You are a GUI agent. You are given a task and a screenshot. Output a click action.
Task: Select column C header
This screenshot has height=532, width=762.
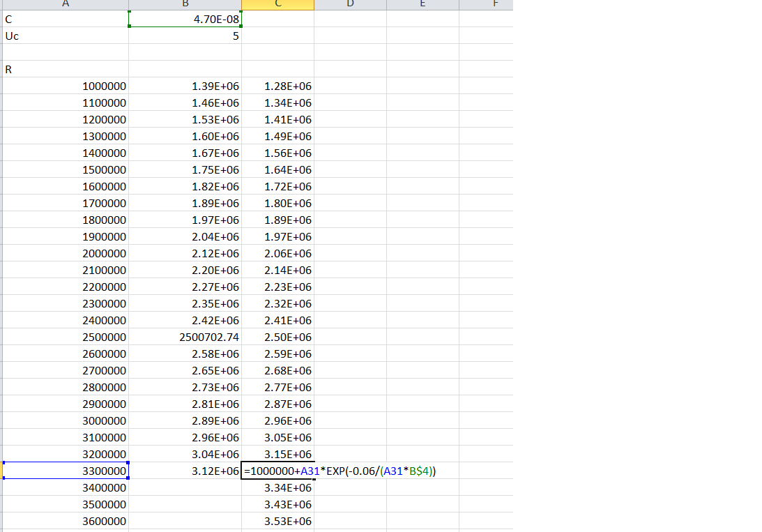277,4
